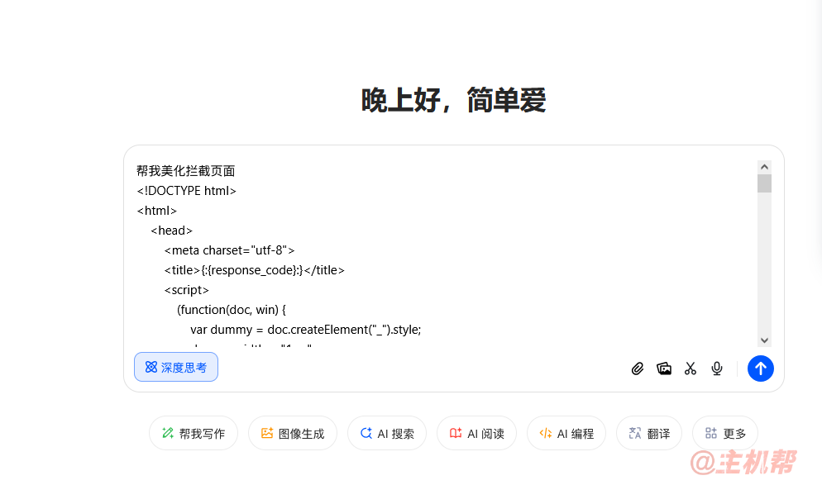
Task: Click the scissors screenshot icon
Action: click(x=691, y=368)
